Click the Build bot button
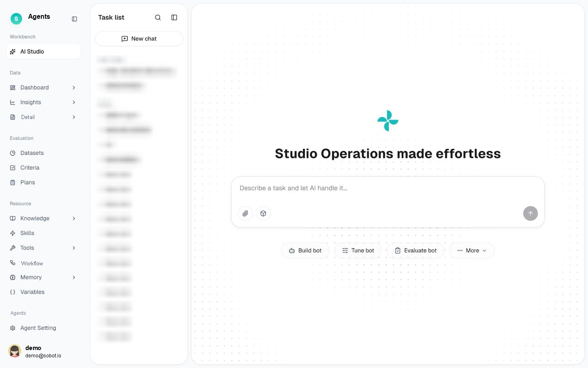This screenshot has height=368, width=588. [x=305, y=251]
